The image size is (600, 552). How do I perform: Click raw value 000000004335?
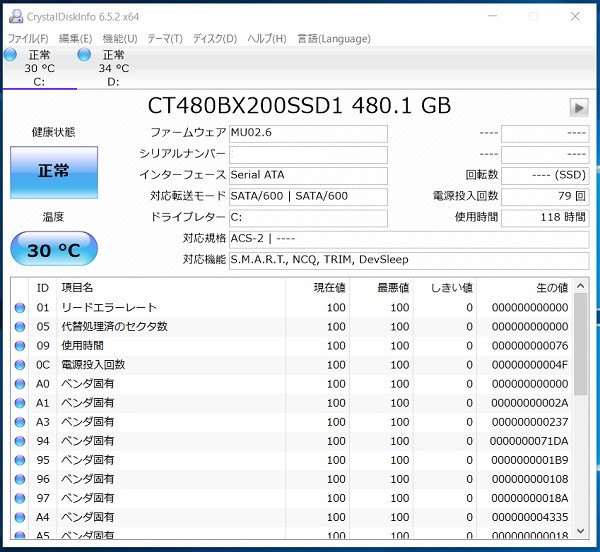[530, 517]
